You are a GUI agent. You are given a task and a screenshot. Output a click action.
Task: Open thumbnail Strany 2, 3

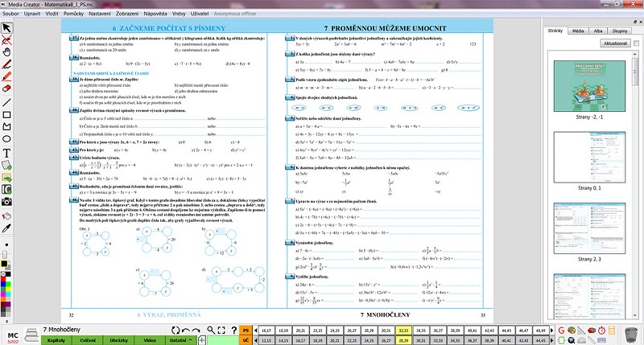(589, 228)
